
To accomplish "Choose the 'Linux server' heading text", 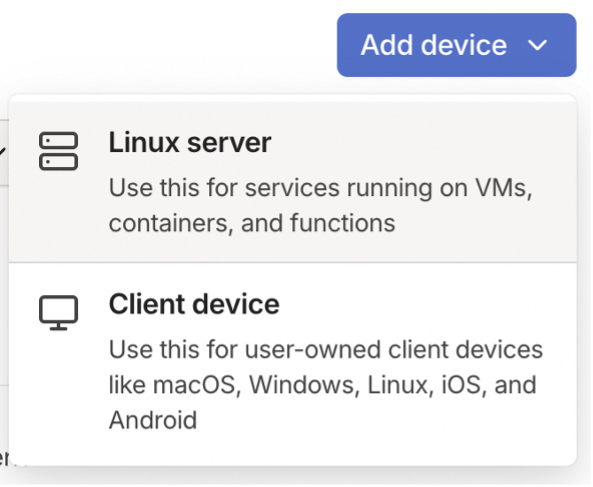I will coord(190,143).
